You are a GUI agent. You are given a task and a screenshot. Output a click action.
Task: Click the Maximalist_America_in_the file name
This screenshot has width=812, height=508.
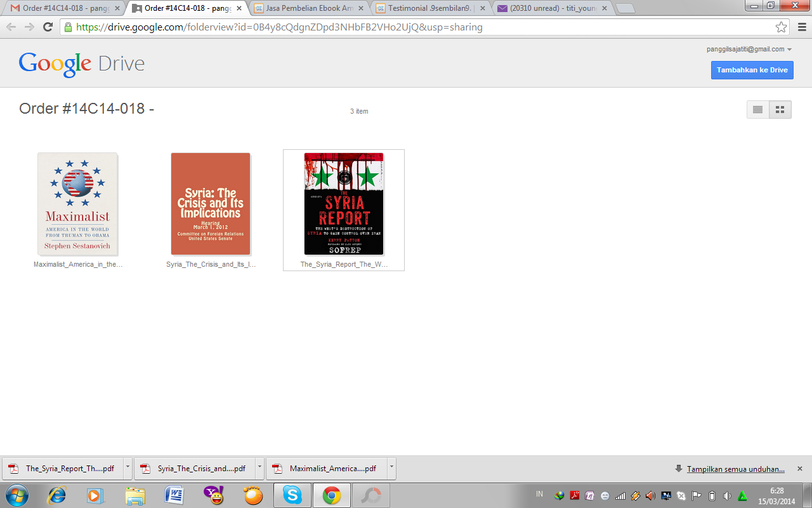(x=78, y=264)
